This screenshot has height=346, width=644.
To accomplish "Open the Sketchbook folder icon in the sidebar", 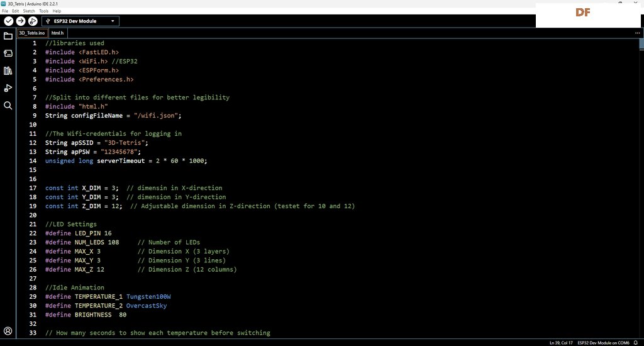I will (8, 36).
